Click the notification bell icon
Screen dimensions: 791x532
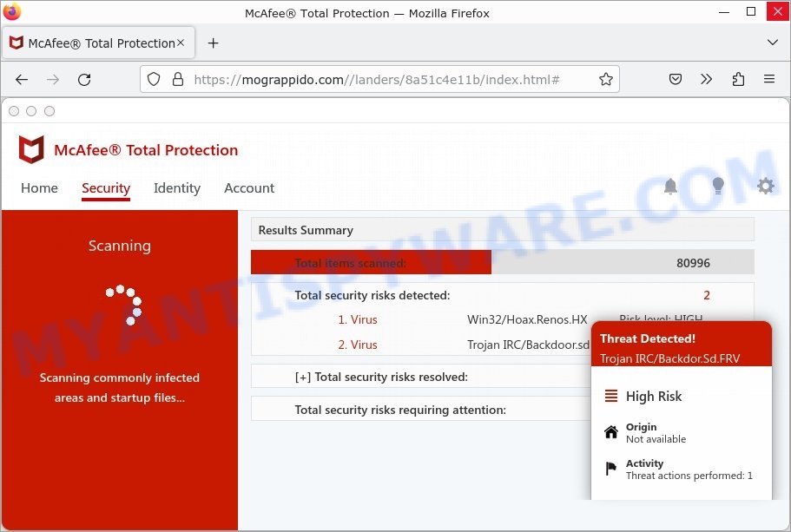coord(670,186)
